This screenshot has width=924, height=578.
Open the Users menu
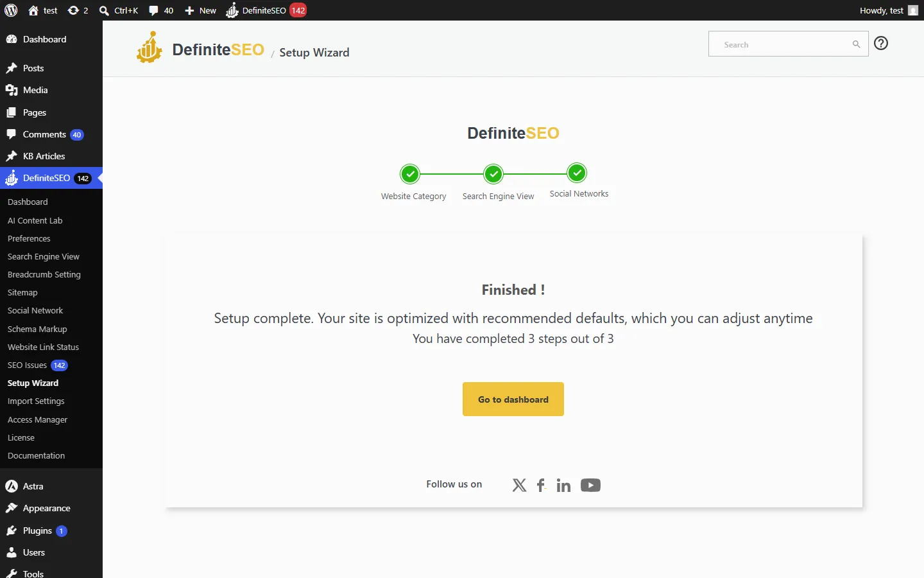coord(51,552)
